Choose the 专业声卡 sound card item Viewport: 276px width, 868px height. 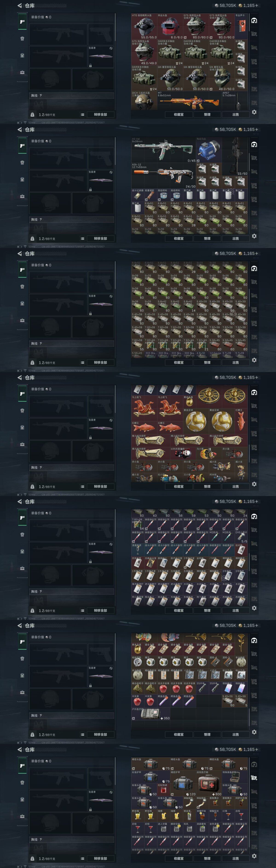[241, 27]
